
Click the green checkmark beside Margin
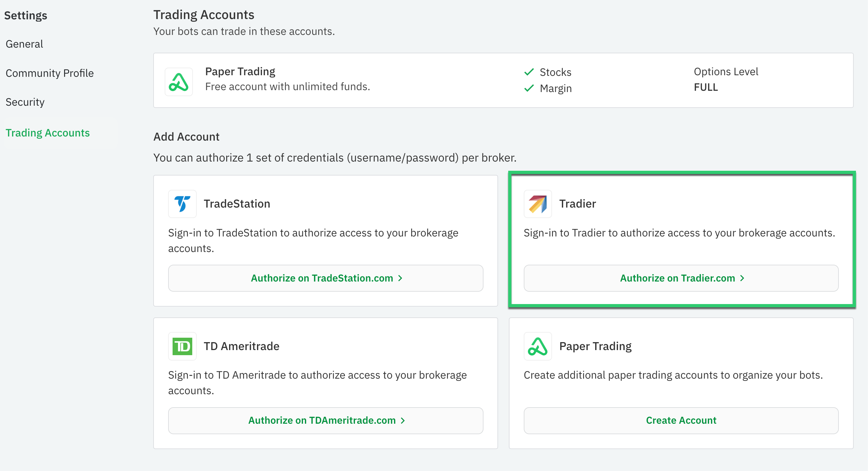(x=529, y=88)
